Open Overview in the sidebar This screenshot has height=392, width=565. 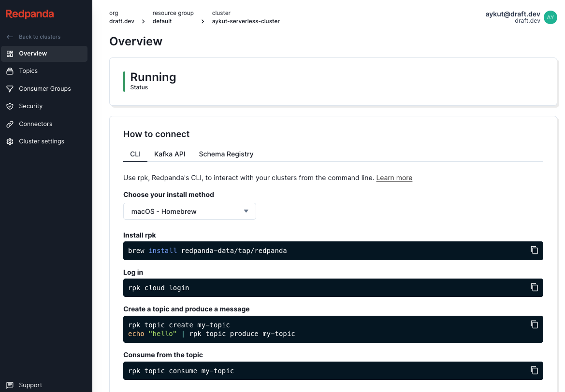[44, 54]
